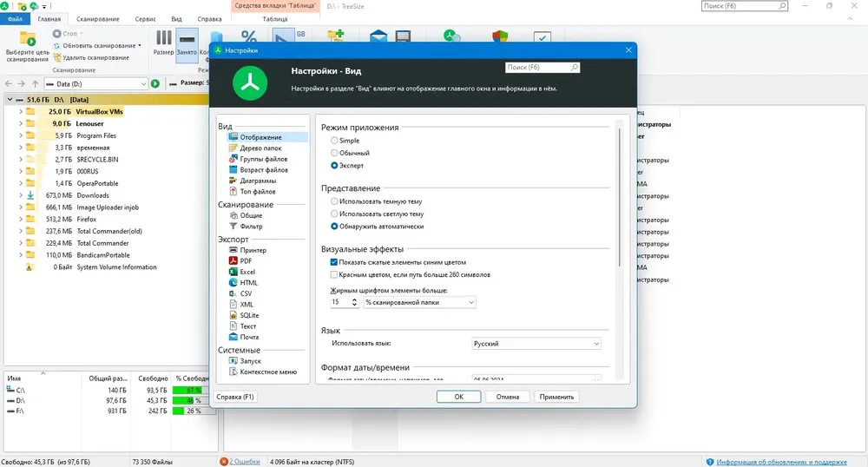Viewport: 868px width, 467px height.
Task: Click the bold-size value spinner arrows
Action: coord(354,303)
